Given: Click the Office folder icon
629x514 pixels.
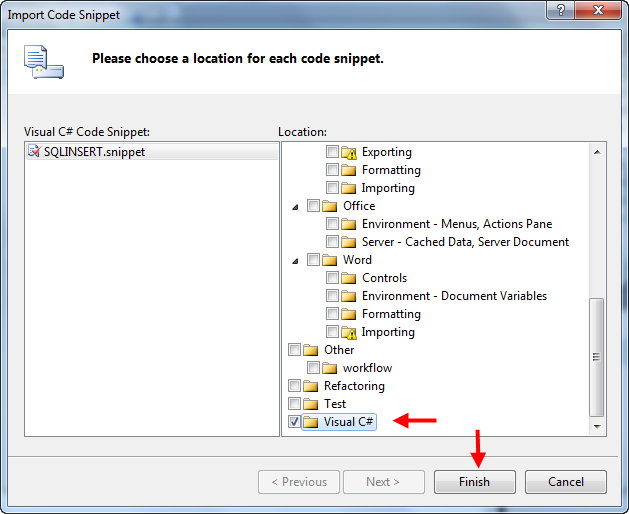Looking at the screenshot, I should (330, 206).
